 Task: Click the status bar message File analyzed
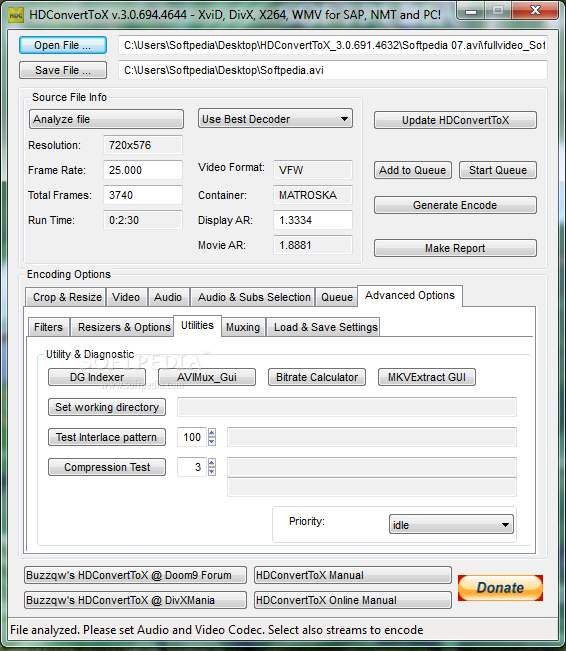pyautogui.click(x=217, y=630)
